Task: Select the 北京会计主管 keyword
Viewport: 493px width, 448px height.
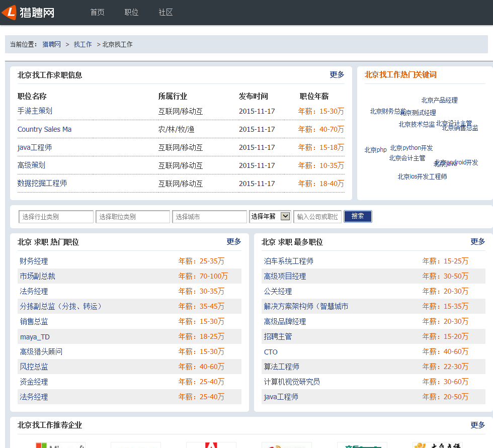Action: [x=407, y=158]
